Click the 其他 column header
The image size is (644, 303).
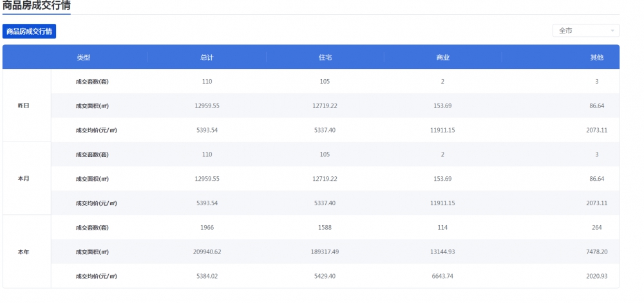click(597, 58)
